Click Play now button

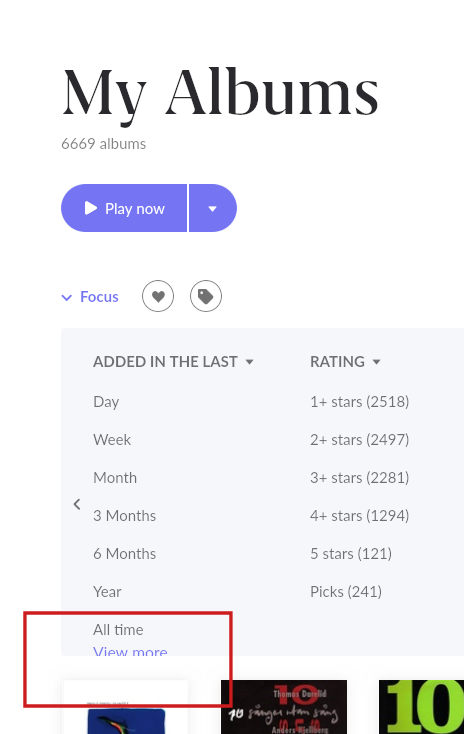(x=124, y=208)
